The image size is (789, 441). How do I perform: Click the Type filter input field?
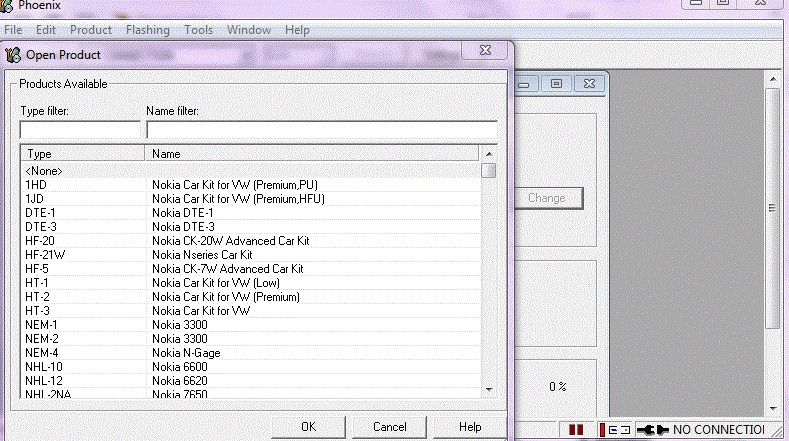[x=80, y=130]
